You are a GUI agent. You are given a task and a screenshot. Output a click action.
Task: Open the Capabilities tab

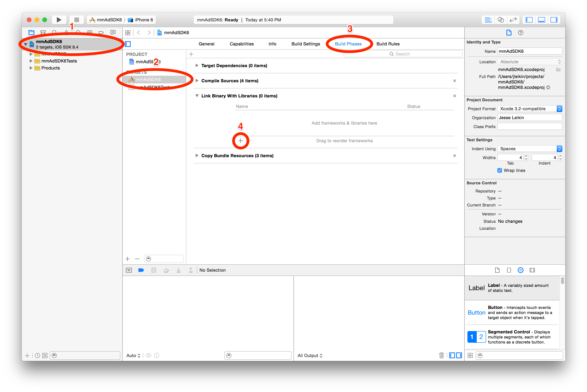click(241, 44)
